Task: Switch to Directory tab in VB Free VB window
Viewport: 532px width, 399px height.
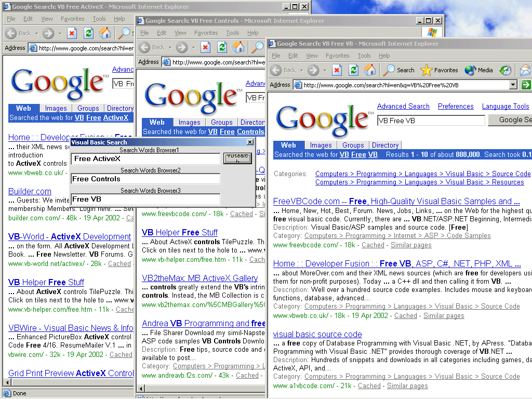Action: (x=385, y=145)
